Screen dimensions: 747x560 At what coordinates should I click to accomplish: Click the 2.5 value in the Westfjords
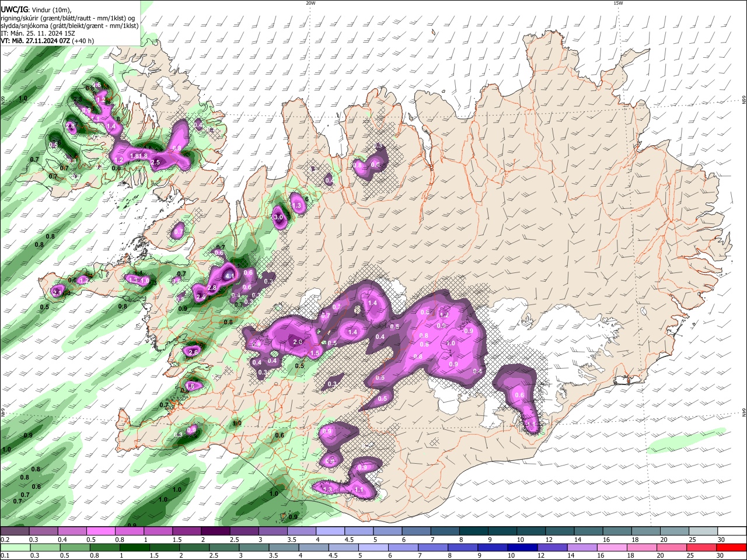click(x=156, y=162)
